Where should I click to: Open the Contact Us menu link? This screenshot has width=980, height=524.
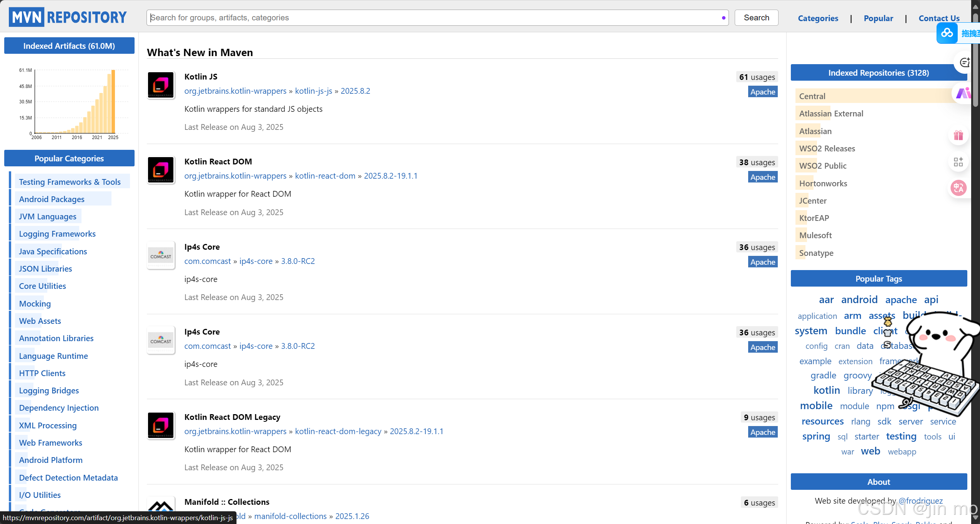(939, 18)
